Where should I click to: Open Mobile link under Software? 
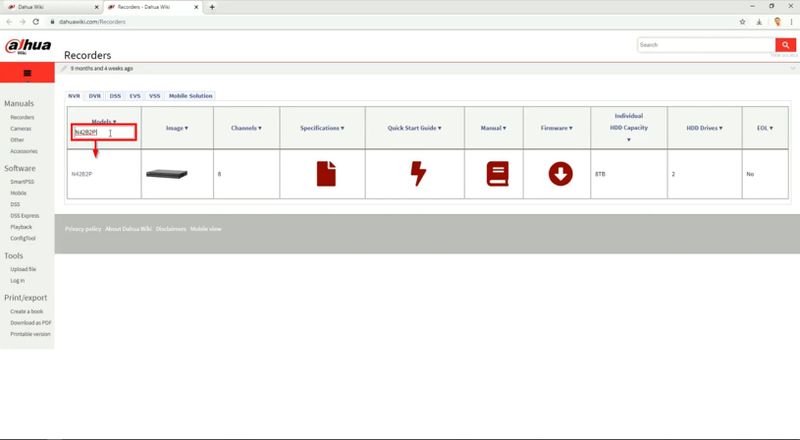18,193
